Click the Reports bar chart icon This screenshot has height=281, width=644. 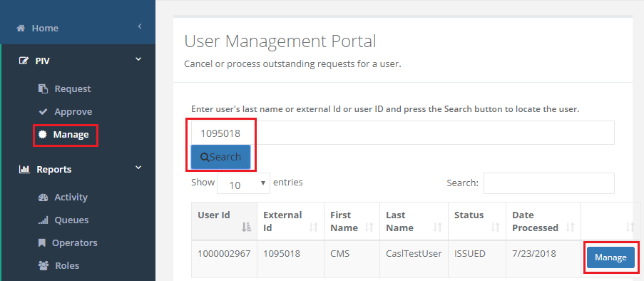click(24, 169)
